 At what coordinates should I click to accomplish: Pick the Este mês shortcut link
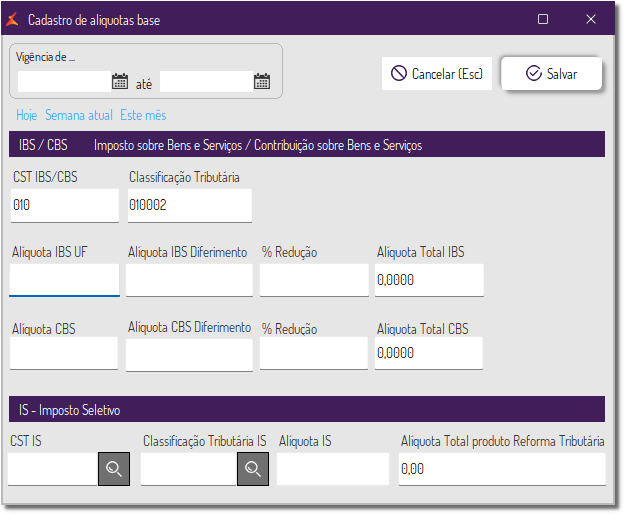(x=143, y=115)
